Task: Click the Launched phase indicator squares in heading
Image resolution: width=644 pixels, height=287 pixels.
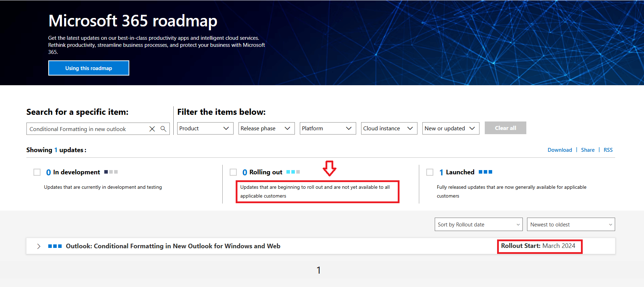Action: tap(485, 172)
